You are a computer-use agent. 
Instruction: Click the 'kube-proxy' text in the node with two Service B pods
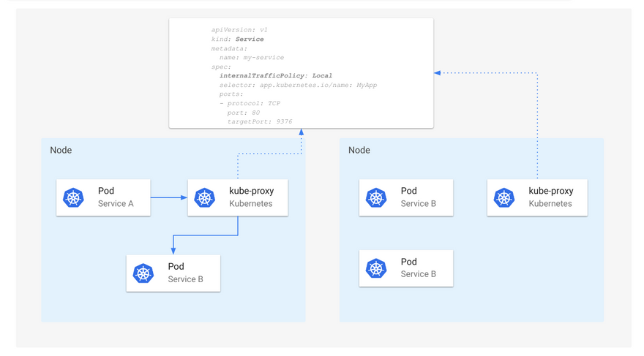click(x=551, y=191)
